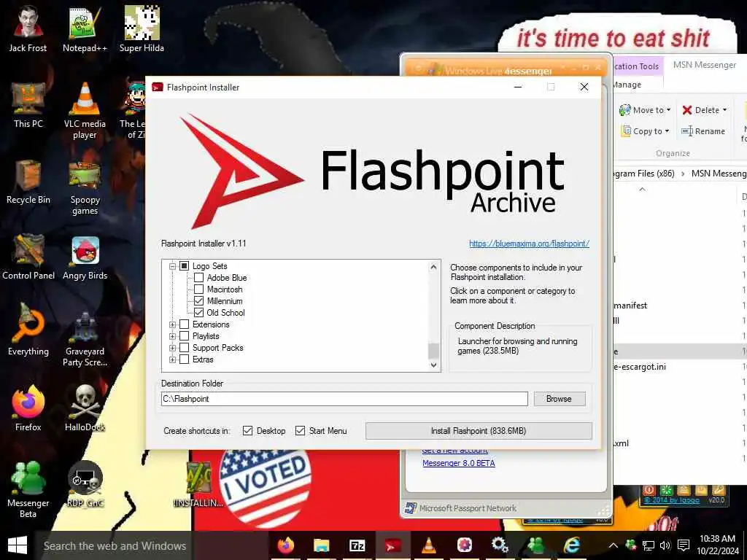Open the Messenger 8.0 BETA link
Screen dimensions: 747x560
coord(458,463)
